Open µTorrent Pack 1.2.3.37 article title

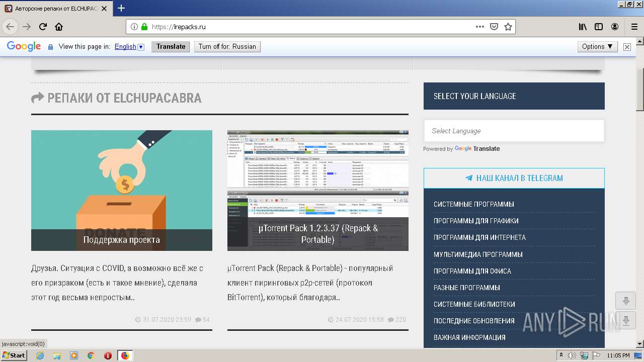[x=318, y=234]
